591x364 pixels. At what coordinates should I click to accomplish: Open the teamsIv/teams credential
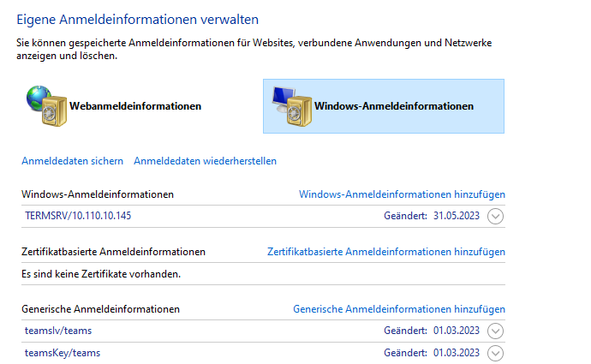(58, 331)
